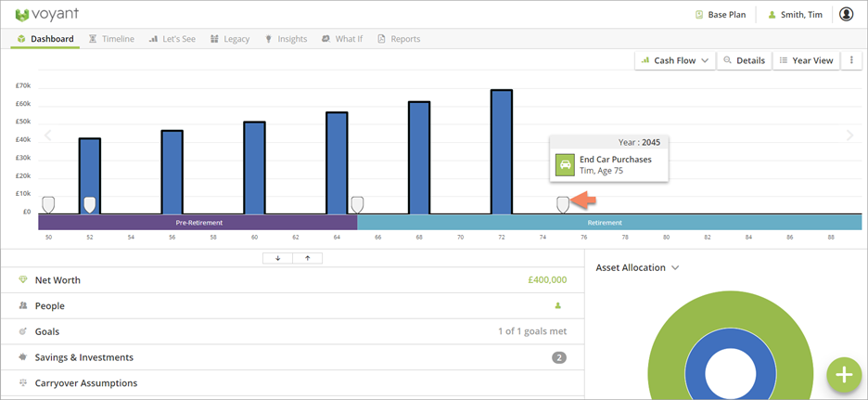Image resolution: width=868 pixels, height=400 pixels.
Task: Click the End Car Purchases tooltip text
Action: (616, 160)
